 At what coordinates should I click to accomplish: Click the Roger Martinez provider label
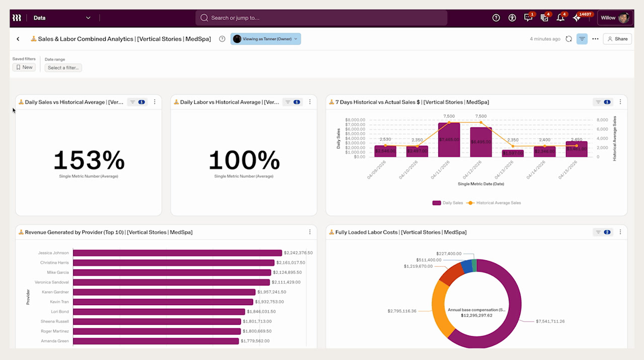coord(55,331)
